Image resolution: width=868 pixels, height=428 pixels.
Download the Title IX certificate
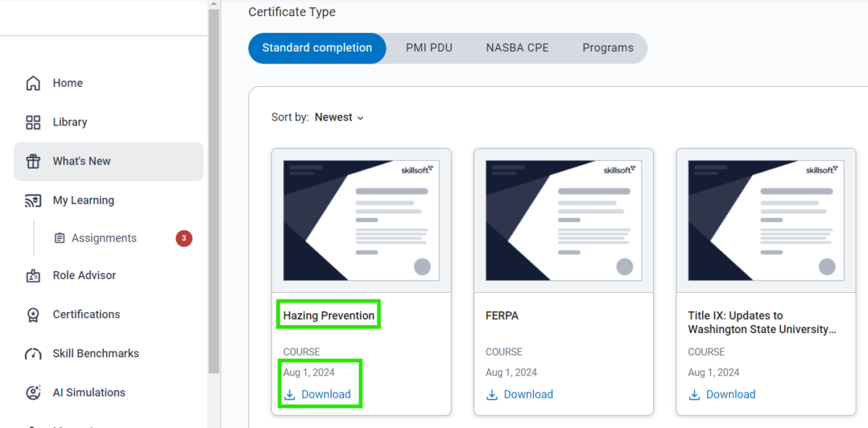723,394
